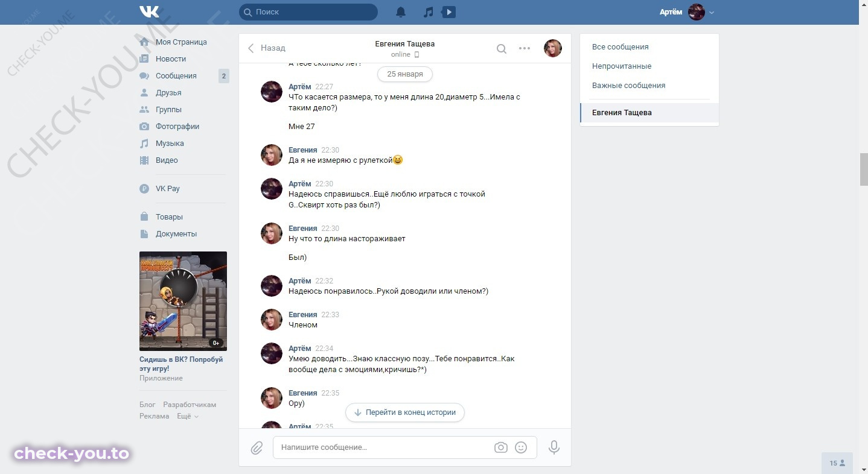The width and height of the screenshot is (868, 474).
Task: Click the page vertical scrollbar thumb
Action: point(863,169)
